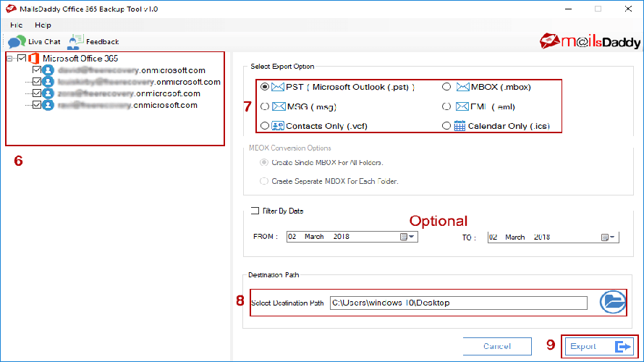Select Contacts Only (.vcf) radio button

click(x=265, y=126)
